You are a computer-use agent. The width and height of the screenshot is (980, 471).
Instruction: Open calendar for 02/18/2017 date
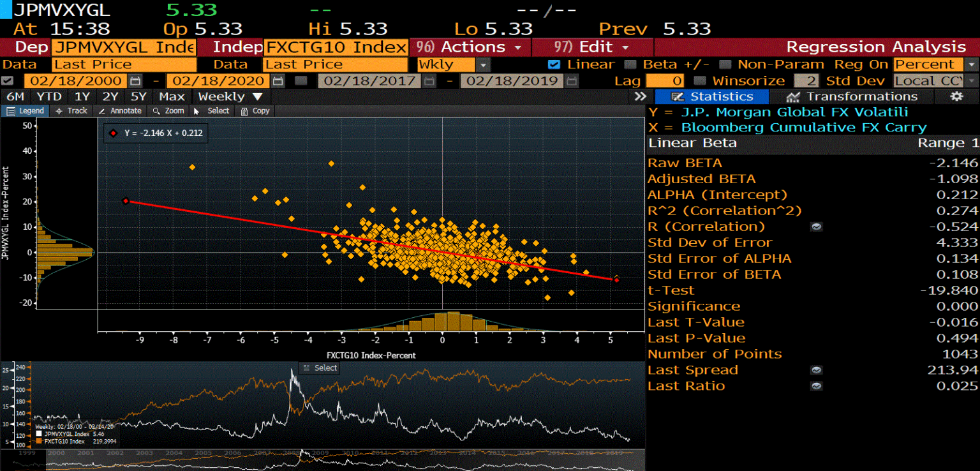tap(429, 81)
